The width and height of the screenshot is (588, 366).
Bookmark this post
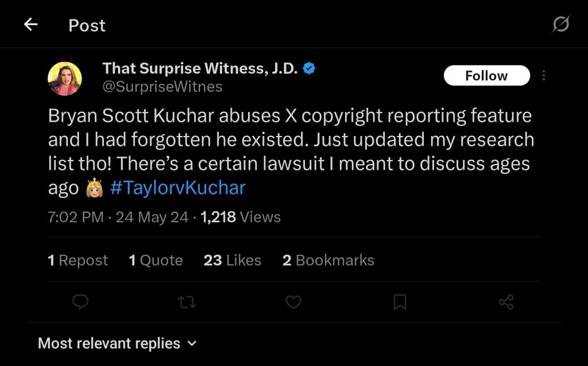click(400, 302)
